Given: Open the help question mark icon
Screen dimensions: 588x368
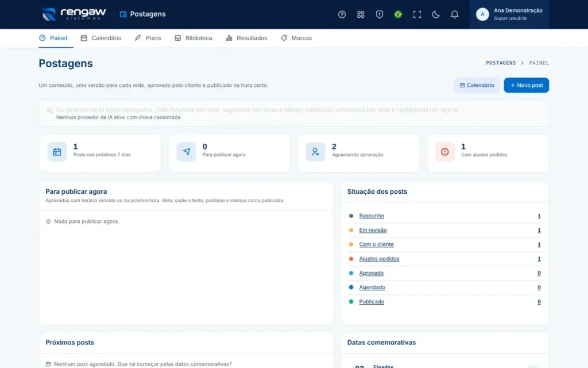Looking at the screenshot, I should click(x=342, y=14).
